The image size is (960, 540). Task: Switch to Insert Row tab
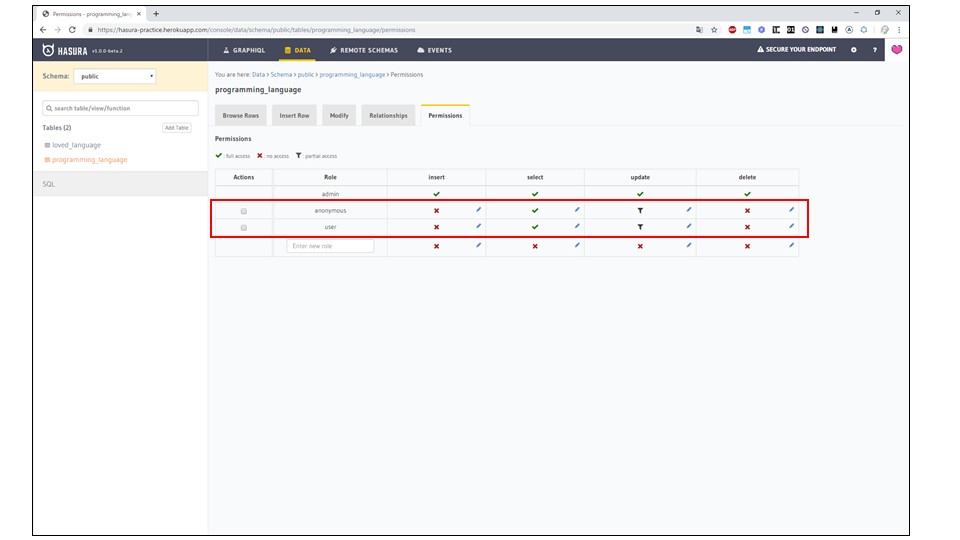tap(294, 115)
